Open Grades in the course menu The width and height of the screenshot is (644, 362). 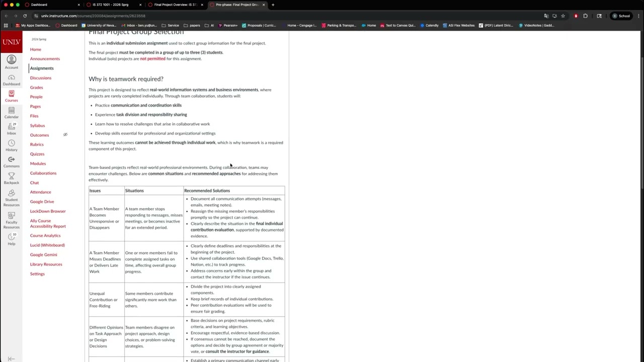click(36, 87)
